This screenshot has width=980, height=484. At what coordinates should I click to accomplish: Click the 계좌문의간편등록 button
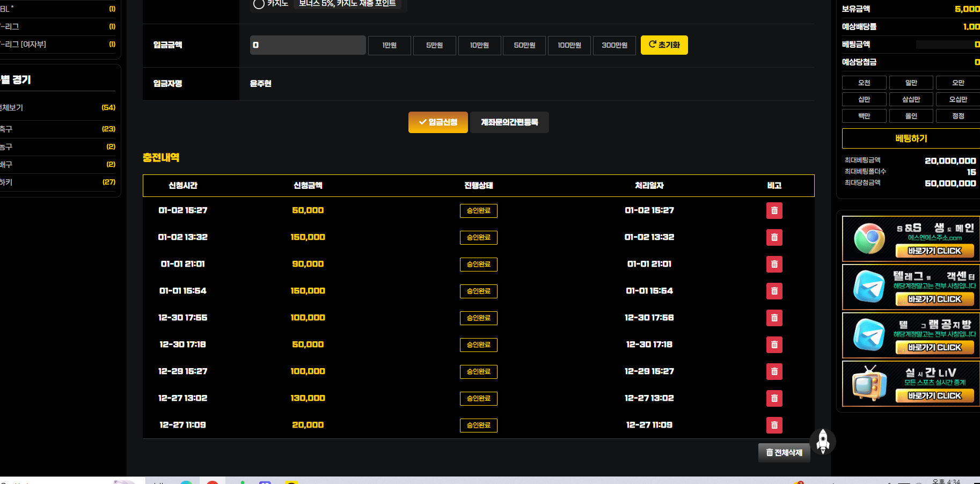509,122
